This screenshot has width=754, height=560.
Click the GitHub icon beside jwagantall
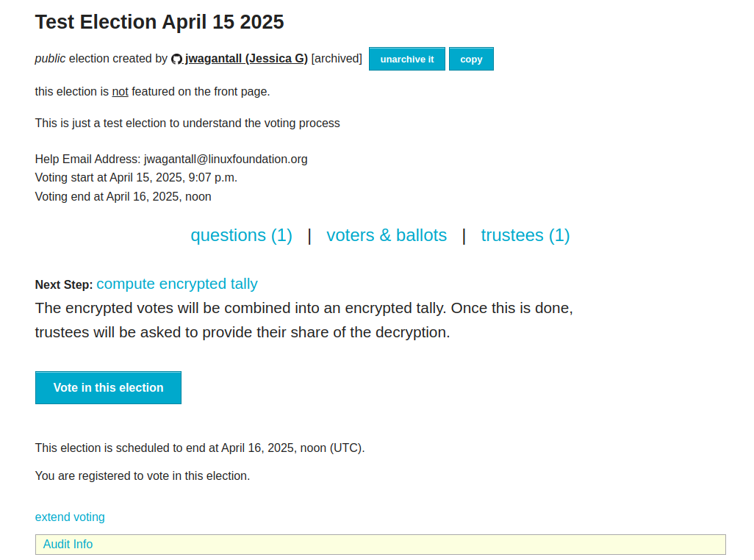[176, 59]
